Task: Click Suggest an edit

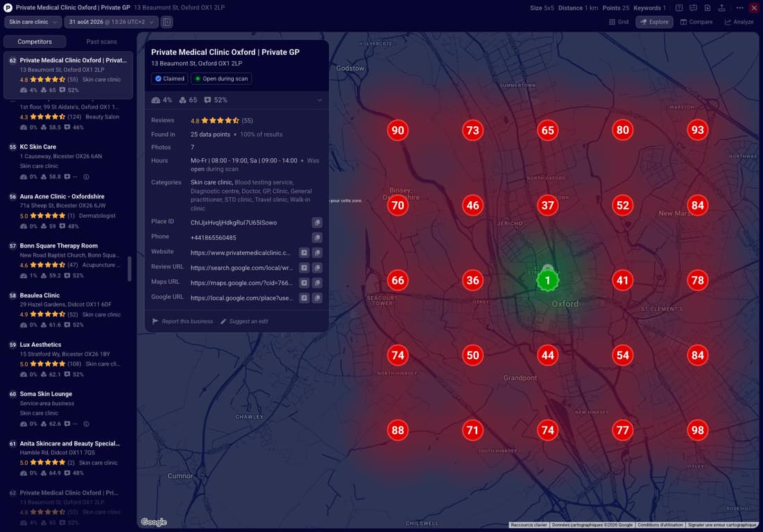Action: [x=244, y=321]
